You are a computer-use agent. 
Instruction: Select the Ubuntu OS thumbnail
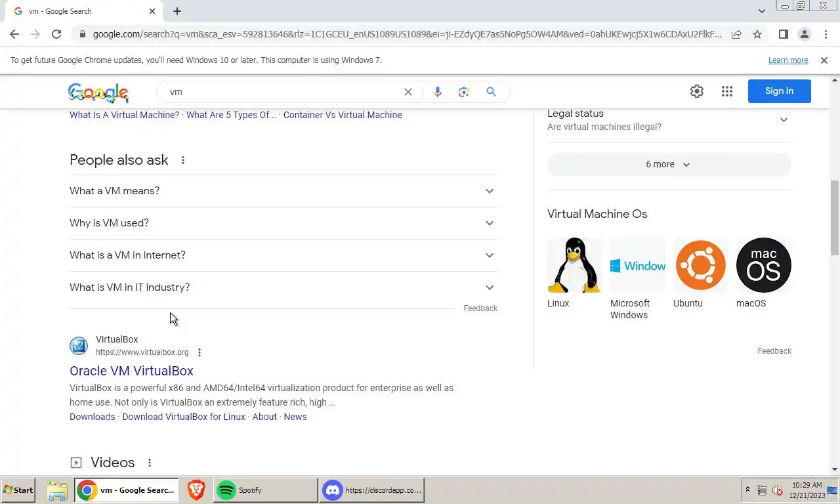click(701, 265)
